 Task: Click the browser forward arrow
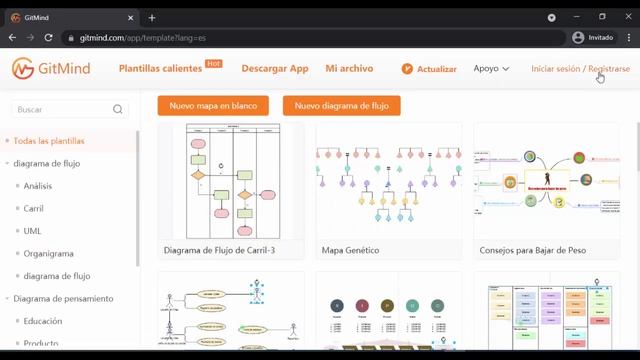click(30, 38)
